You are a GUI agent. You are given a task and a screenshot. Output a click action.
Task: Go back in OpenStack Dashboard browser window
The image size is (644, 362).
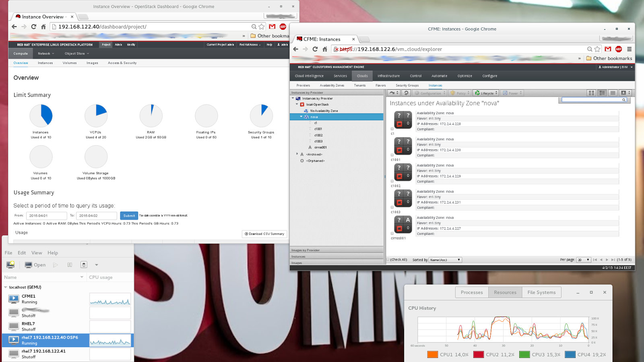pos(14,27)
